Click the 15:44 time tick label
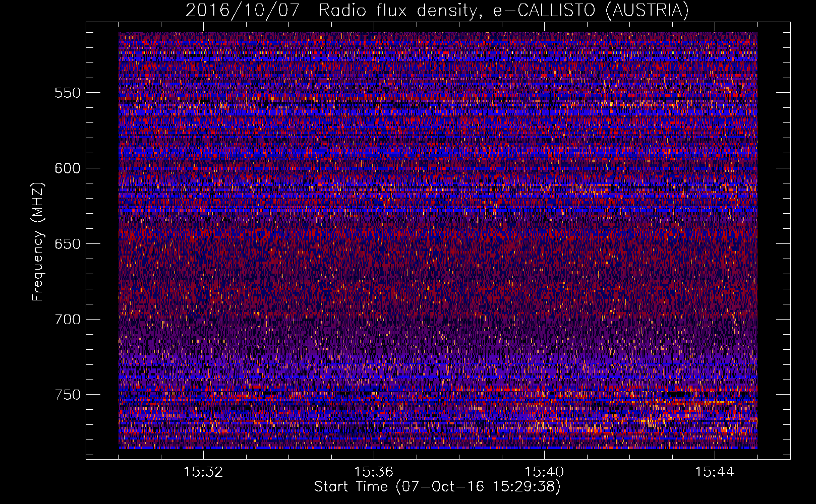This screenshot has height=504, width=816. click(x=715, y=472)
